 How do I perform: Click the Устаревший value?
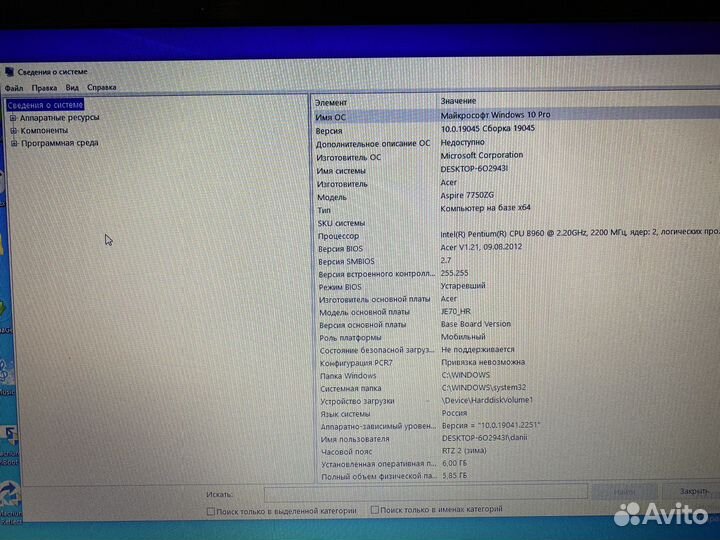point(463,286)
